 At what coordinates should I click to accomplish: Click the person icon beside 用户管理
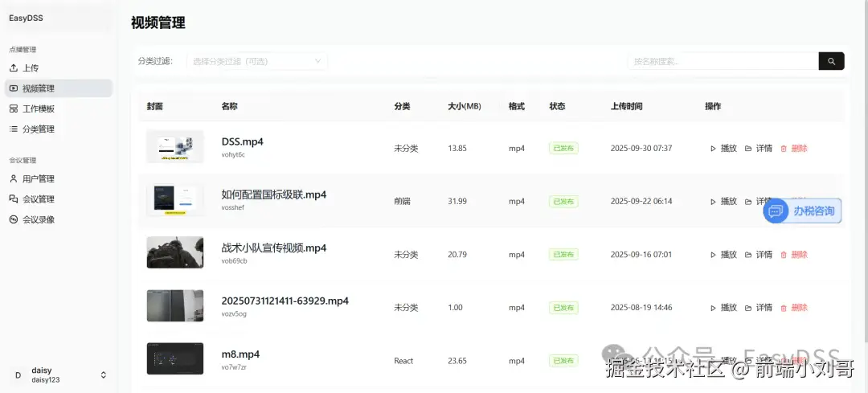click(14, 178)
